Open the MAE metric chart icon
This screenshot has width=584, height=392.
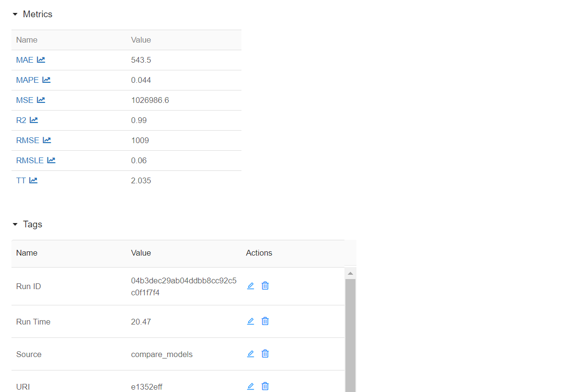coord(41,60)
